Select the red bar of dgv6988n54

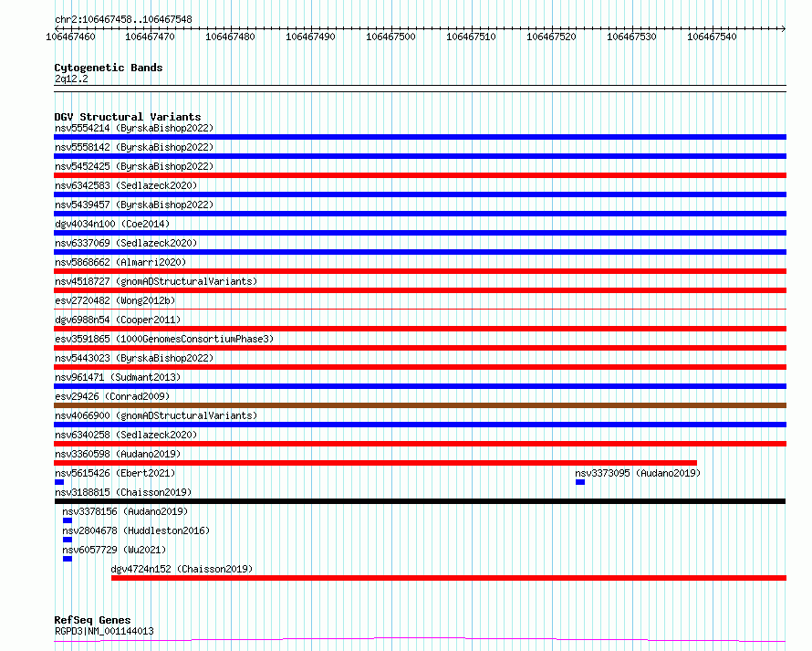(420, 329)
